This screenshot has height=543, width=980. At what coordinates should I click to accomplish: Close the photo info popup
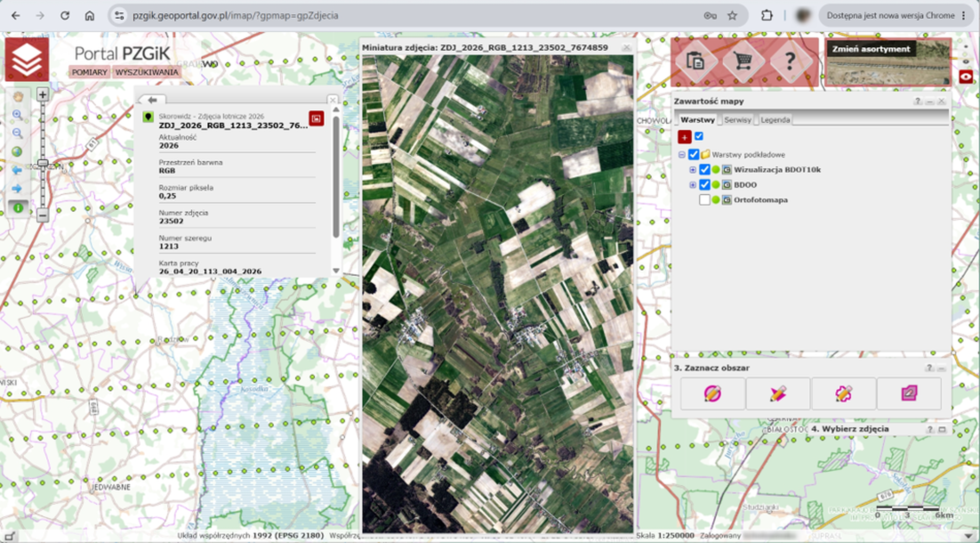pos(333,100)
